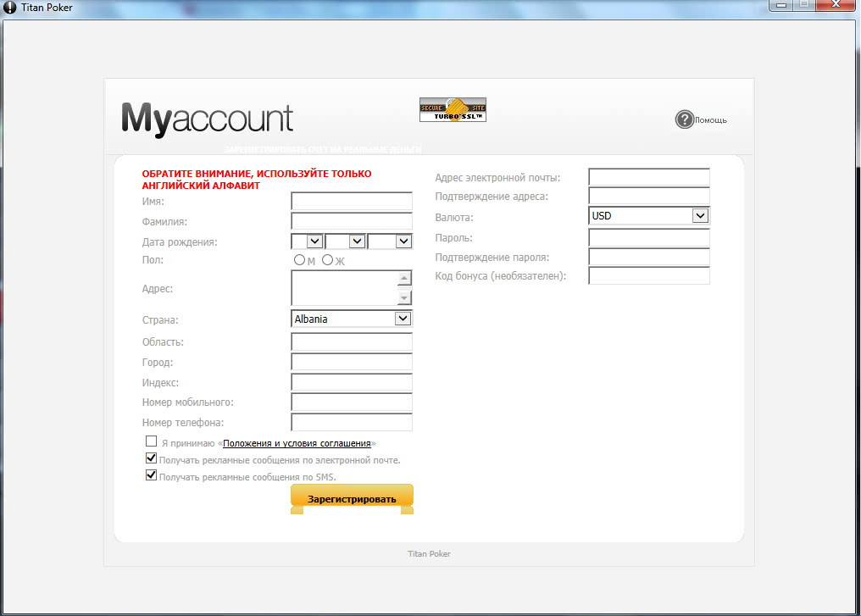Screen dimensions: 861x616
Task: Open the birth year dropdown
Action: pos(390,241)
